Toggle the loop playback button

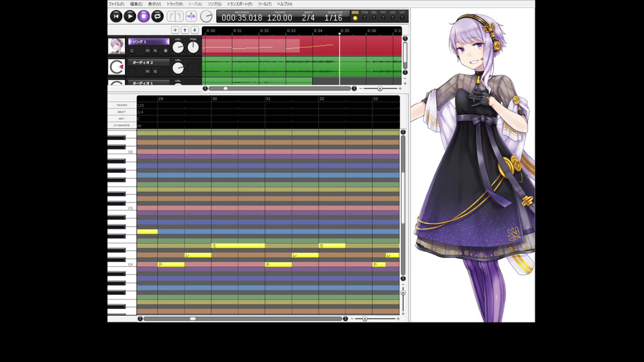coord(157,16)
